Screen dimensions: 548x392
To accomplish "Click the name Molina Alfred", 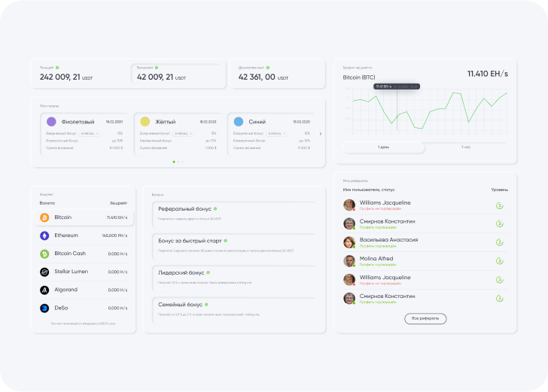I will 376,259.
